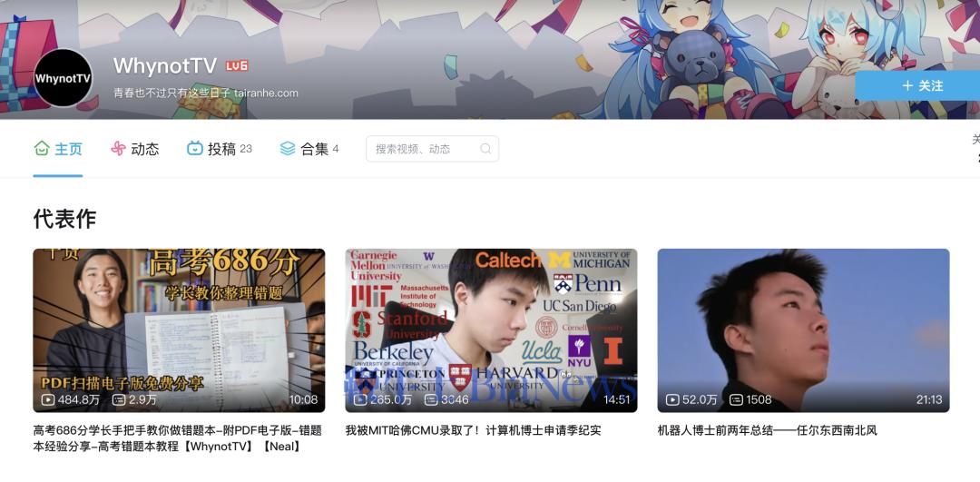Click the 10:08 duration label
Screen dimensions: 980x482
pyautogui.click(x=303, y=399)
